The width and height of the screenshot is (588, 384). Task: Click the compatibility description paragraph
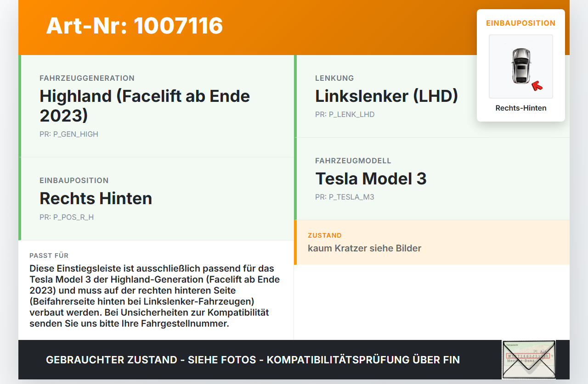[x=155, y=296]
